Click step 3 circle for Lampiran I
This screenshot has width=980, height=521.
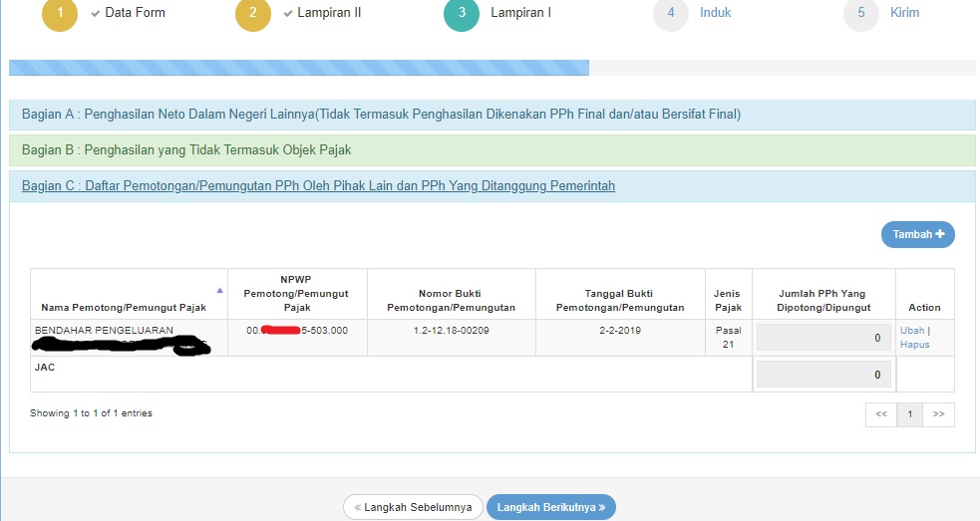pyautogui.click(x=462, y=14)
